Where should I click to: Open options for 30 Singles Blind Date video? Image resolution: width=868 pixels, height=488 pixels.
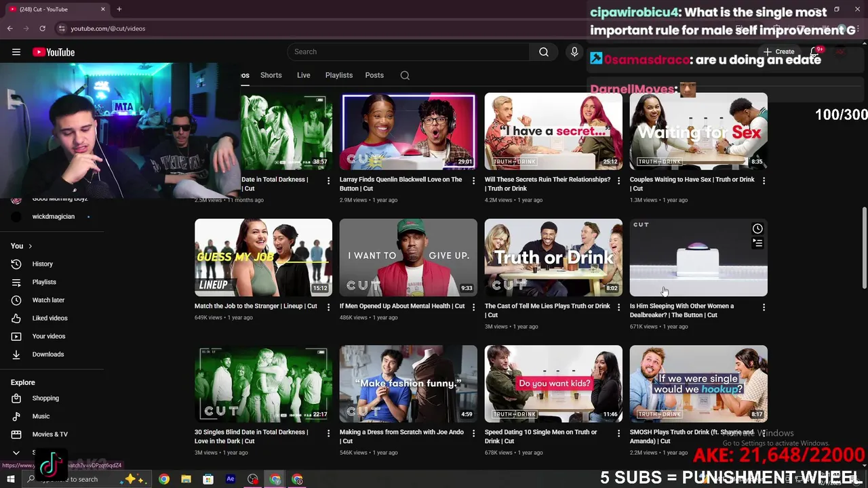coord(328,433)
